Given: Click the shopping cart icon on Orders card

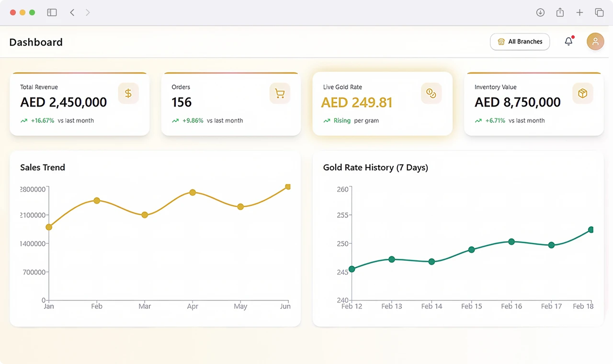Looking at the screenshot, I should [x=280, y=93].
